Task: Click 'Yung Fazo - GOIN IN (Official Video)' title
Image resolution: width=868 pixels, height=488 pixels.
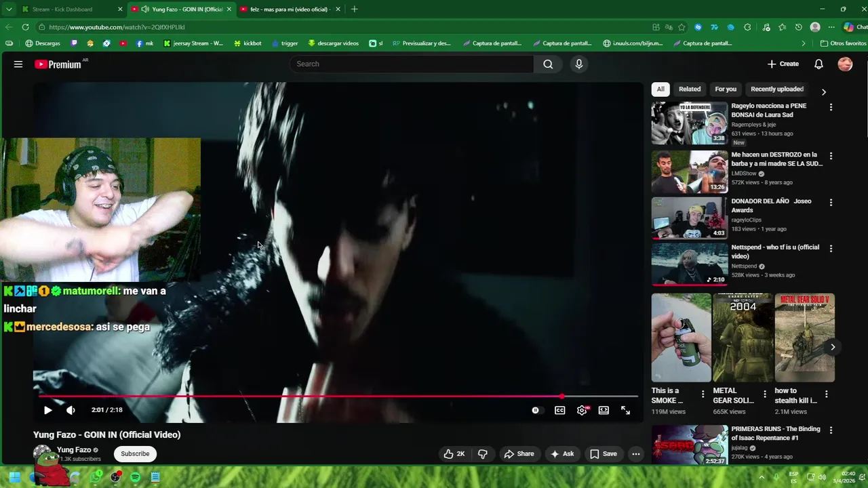Action: pyautogui.click(x=107, y=434)
